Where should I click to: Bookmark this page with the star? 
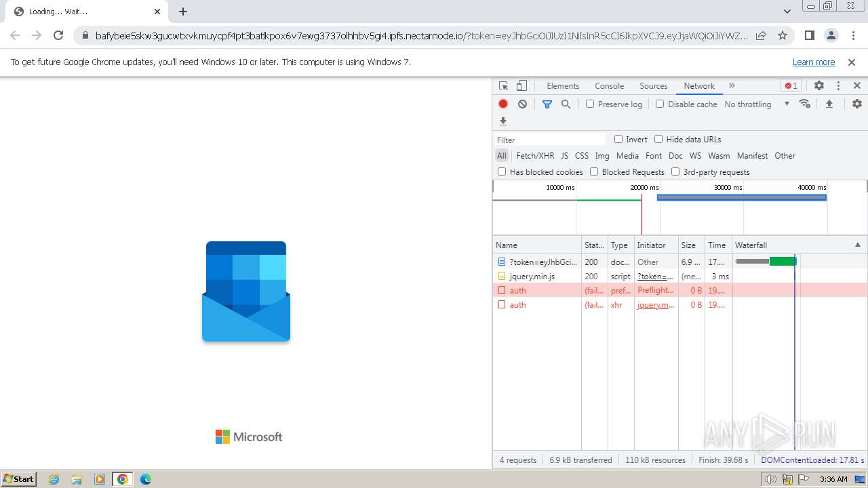pos(783,35)
